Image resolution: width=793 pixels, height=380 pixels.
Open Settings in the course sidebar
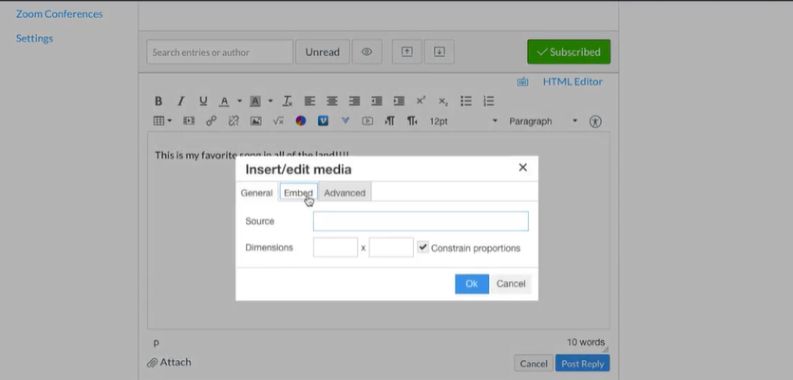tap(34, 38)
